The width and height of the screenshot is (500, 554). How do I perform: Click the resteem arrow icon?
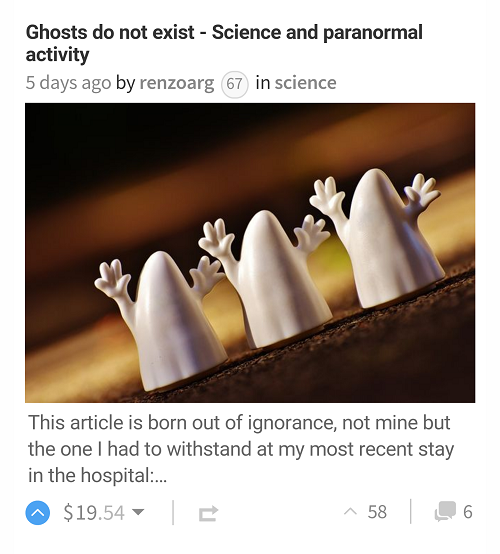208,513
